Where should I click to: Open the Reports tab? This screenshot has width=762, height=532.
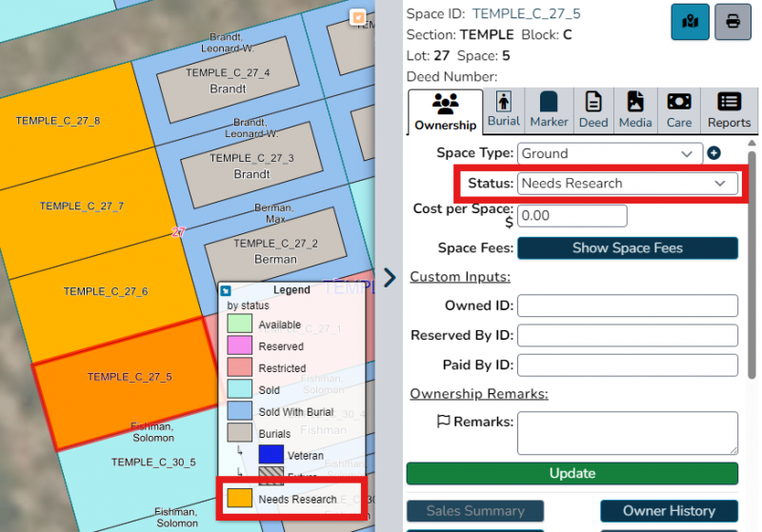click(x=729, y=109)
